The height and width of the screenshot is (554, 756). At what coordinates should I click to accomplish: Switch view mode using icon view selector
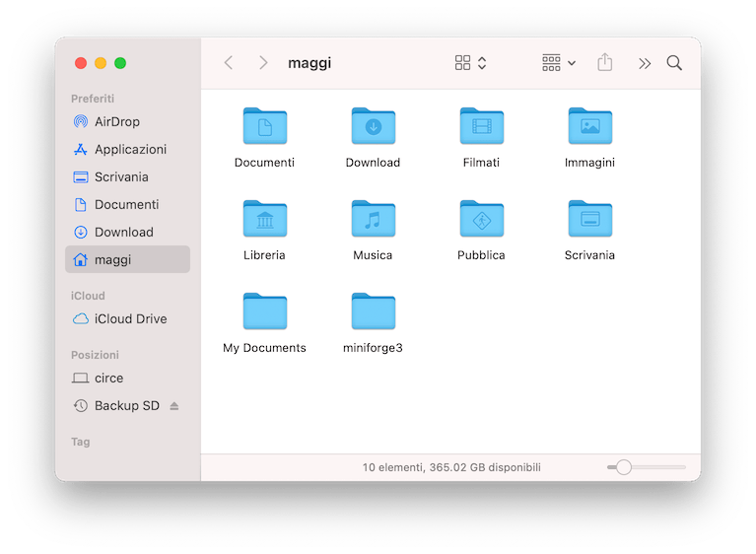click(x=470, y=63)
